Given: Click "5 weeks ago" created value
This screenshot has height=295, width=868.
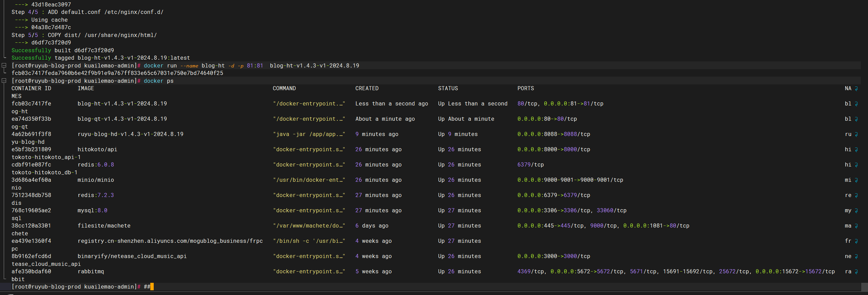Looking at the screenshot, I should pos(374,272).
